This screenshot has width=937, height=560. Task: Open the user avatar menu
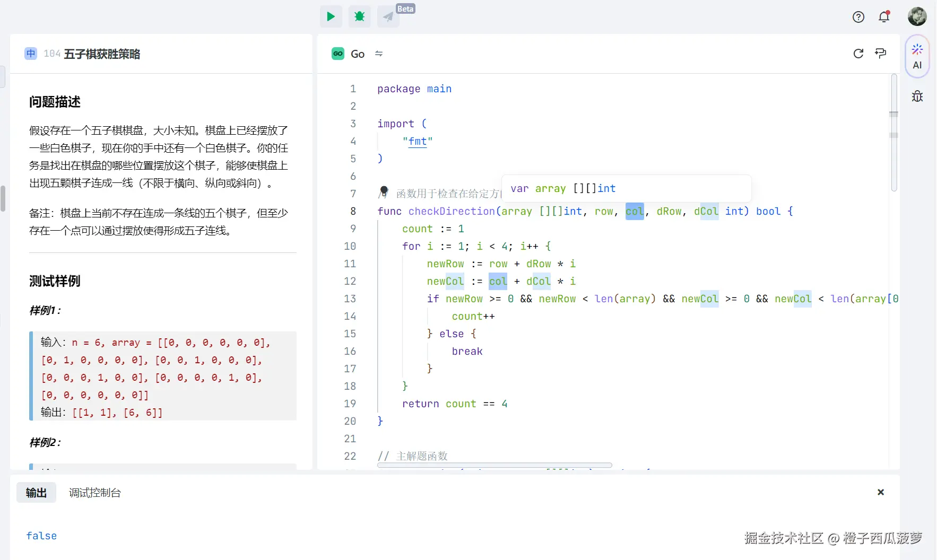(x=917, y=16)
